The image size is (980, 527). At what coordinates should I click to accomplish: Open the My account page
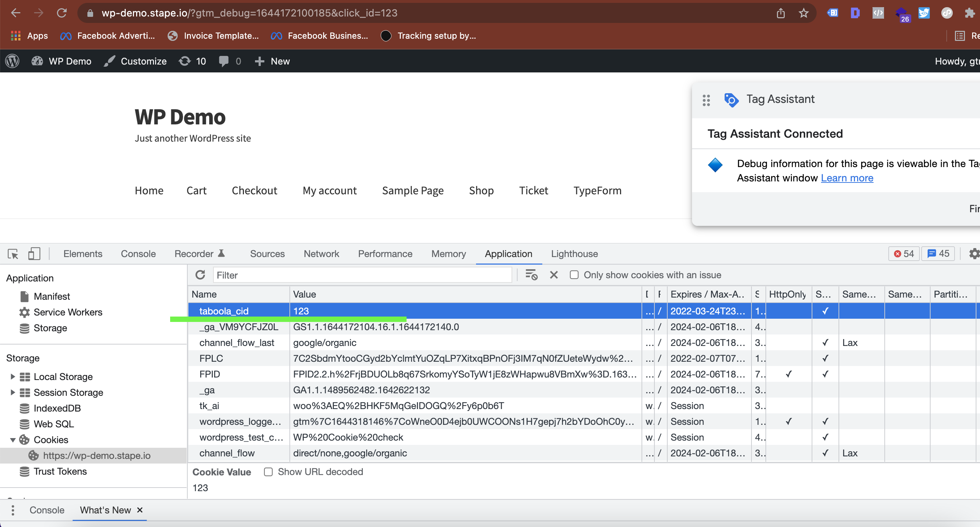pyautogui.click(x=330, y=190)
